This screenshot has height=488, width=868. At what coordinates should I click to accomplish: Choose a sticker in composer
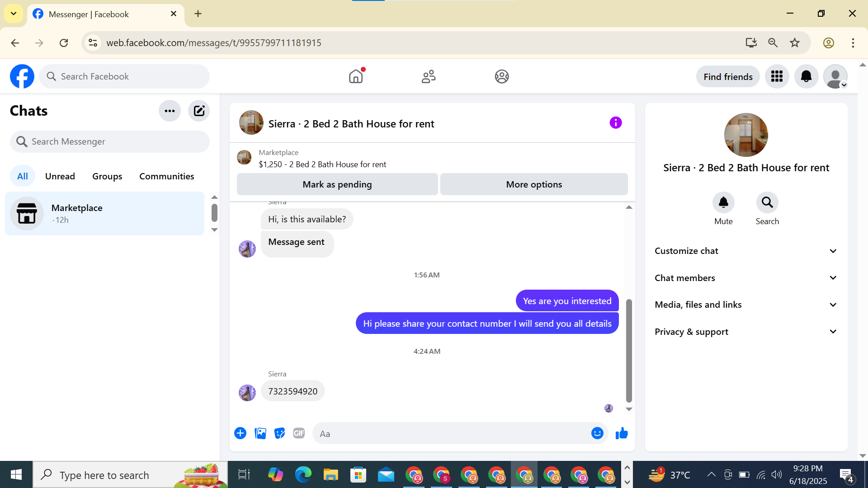[x=280, y=433]
